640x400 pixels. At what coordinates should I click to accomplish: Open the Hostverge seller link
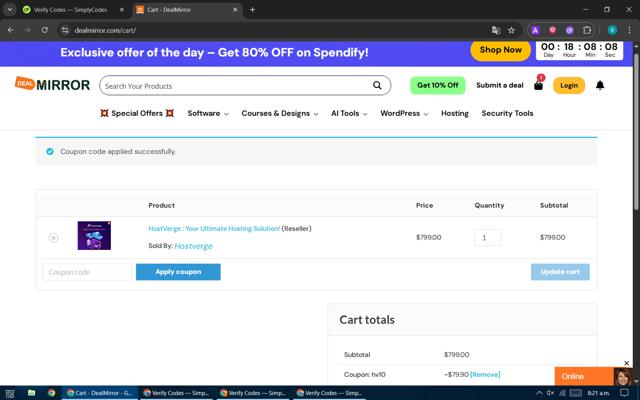pyautogui.click(x=193, y=246)
